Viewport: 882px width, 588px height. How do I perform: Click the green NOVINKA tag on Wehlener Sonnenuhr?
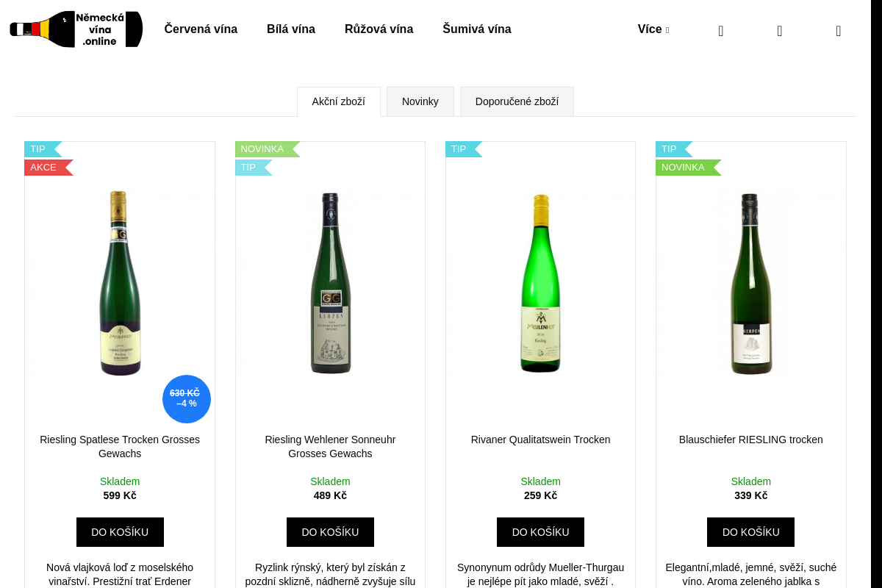[265, 149]
